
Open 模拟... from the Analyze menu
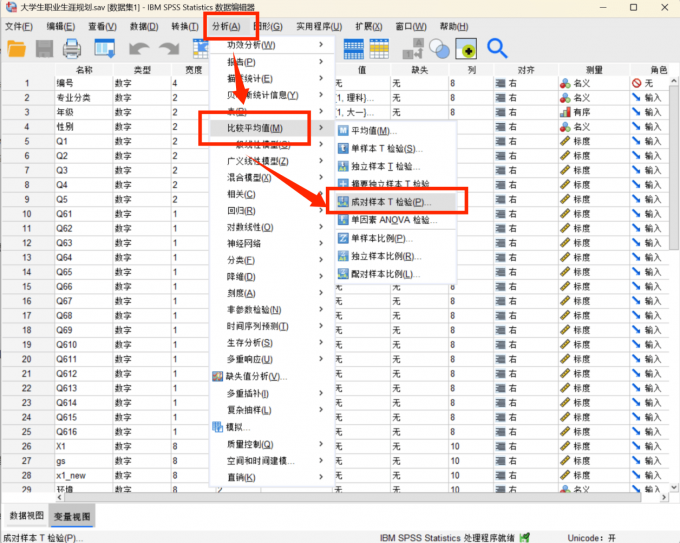pyautogui.click(x=232, y=427)
